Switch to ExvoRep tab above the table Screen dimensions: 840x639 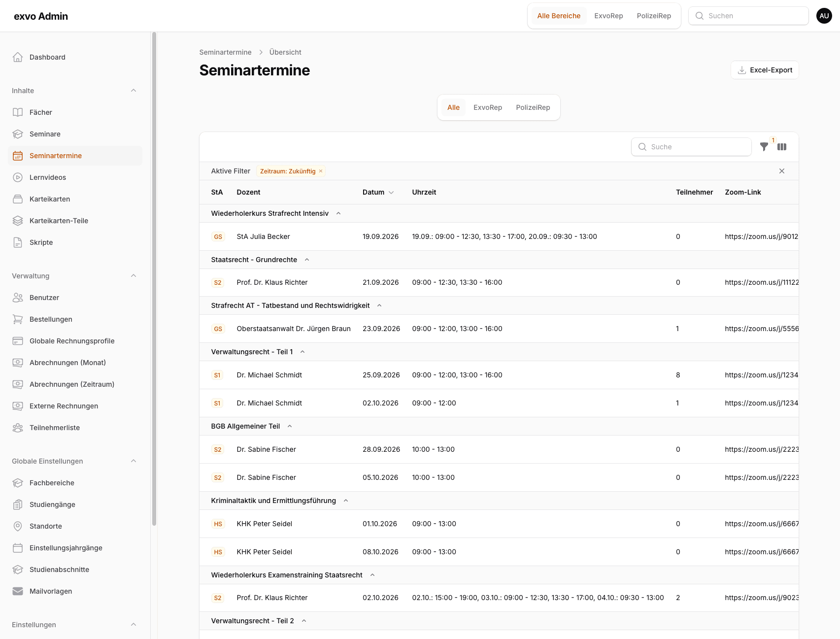[x=488, y=107]
